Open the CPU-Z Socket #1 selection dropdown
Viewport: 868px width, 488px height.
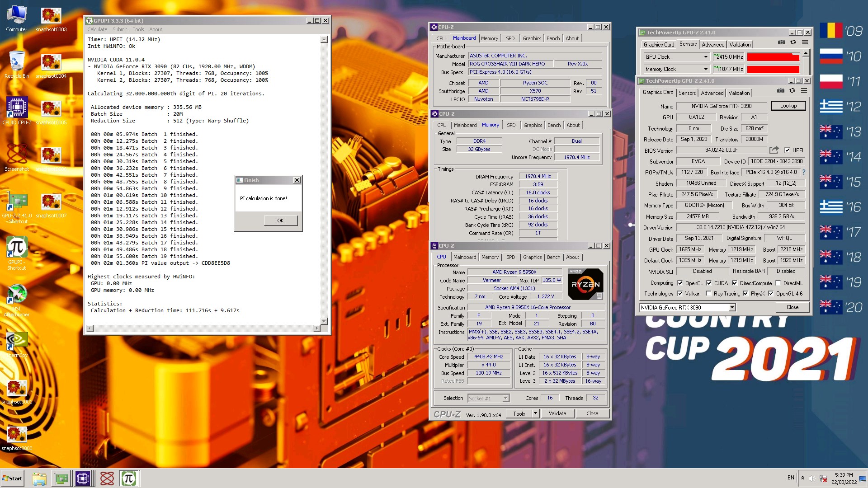[x=488, y=398]
